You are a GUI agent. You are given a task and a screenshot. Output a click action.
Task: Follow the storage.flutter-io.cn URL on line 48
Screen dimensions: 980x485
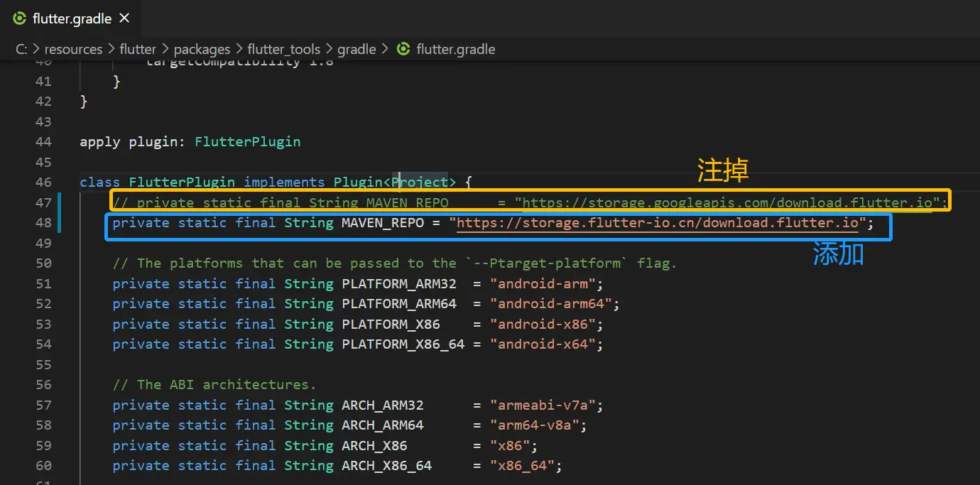(658, 223)
